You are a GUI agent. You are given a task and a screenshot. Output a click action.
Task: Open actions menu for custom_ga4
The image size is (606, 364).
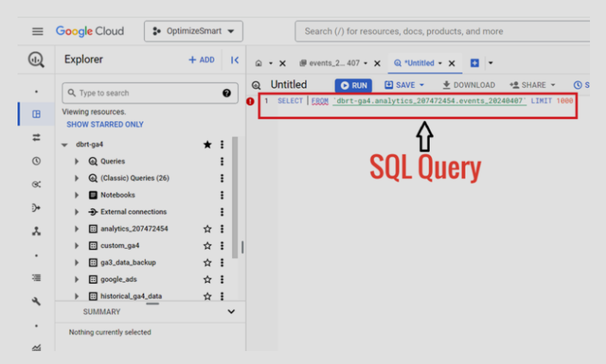222,246
